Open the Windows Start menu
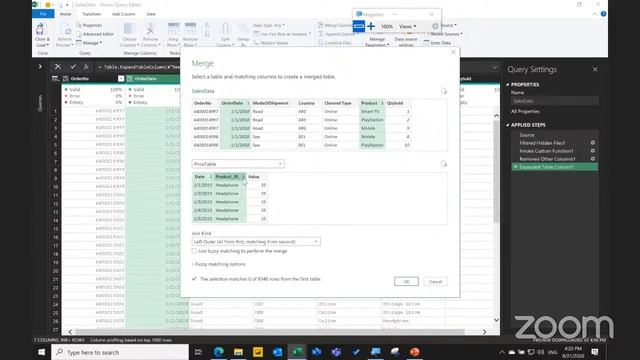This screenshot has width=640, height=360. [41, 352]
